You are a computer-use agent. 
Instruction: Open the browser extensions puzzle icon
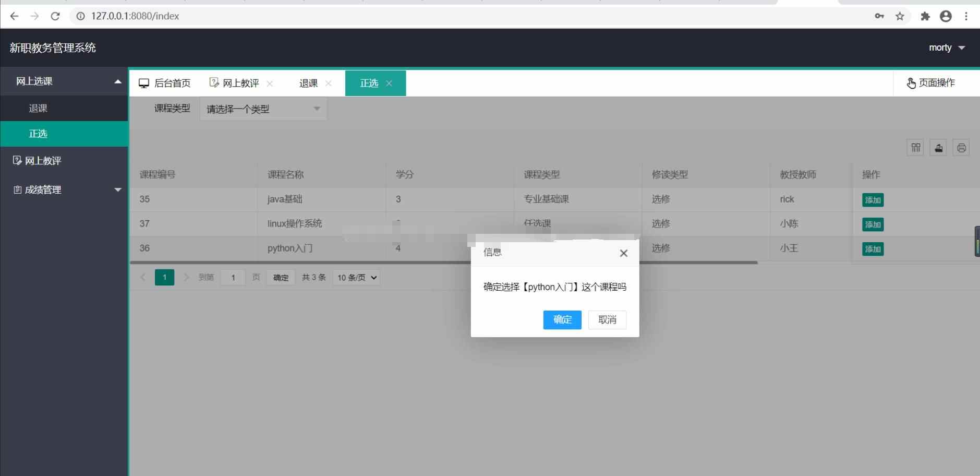coord(925,16)
